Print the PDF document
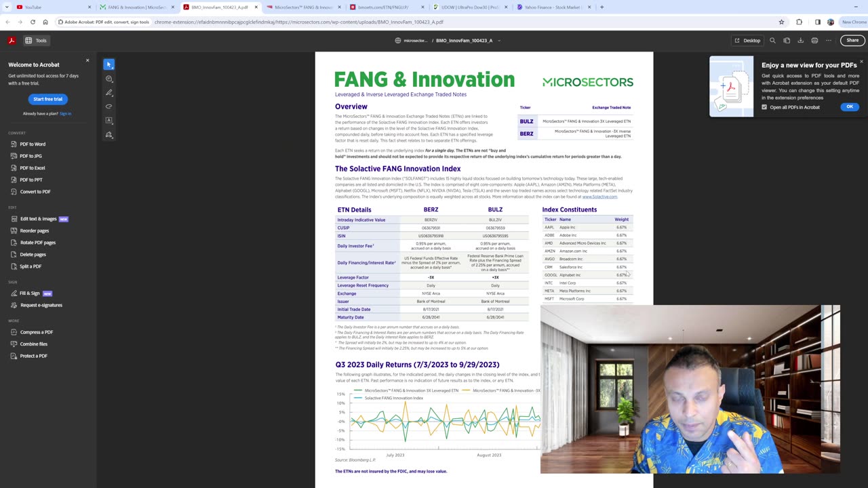The image size is (868, 488). tap(814, 41)
